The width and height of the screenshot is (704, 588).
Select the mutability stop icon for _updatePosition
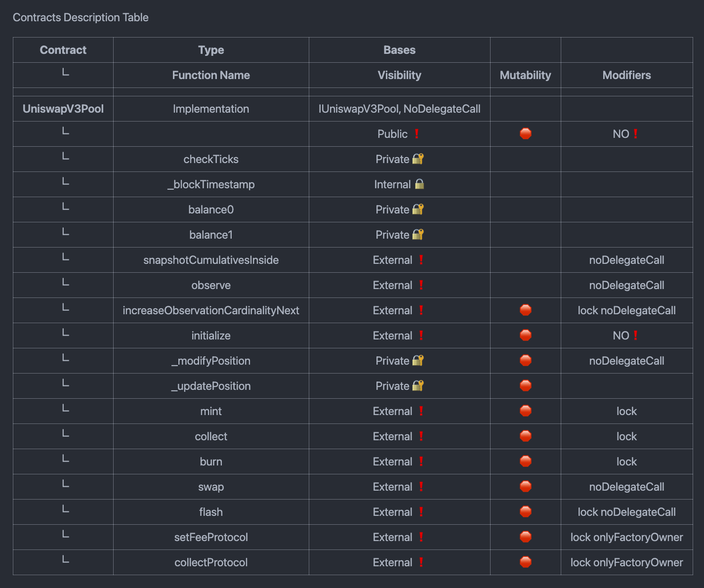[526, 386]
